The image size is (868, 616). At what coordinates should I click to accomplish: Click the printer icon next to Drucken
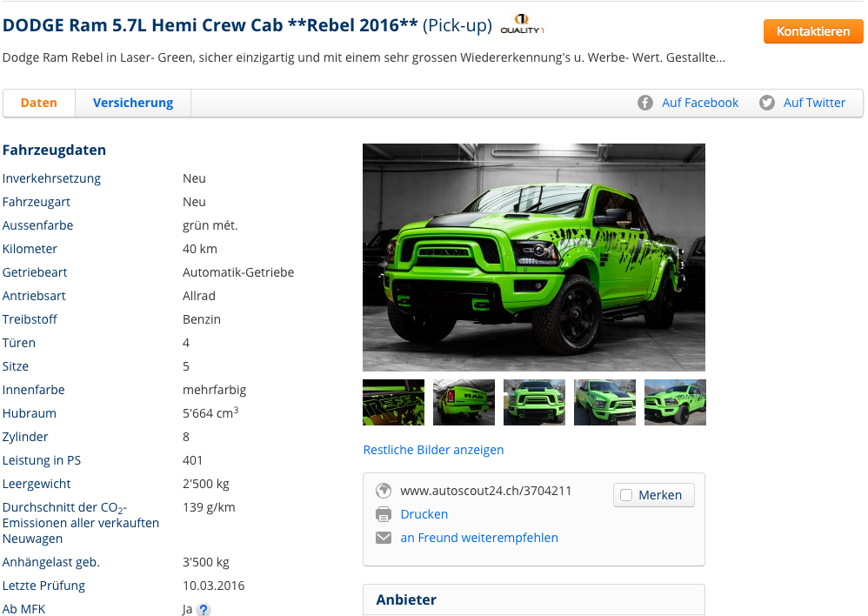(x=384, y=514)
